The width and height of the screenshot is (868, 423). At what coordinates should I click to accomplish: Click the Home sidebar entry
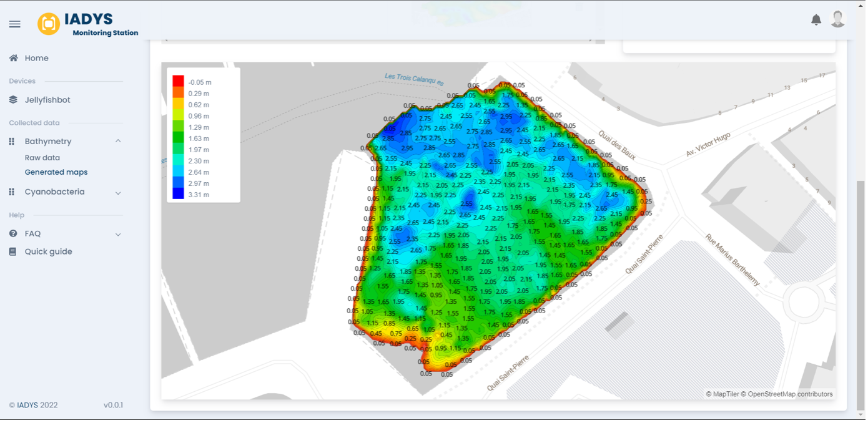pos(36,57)
